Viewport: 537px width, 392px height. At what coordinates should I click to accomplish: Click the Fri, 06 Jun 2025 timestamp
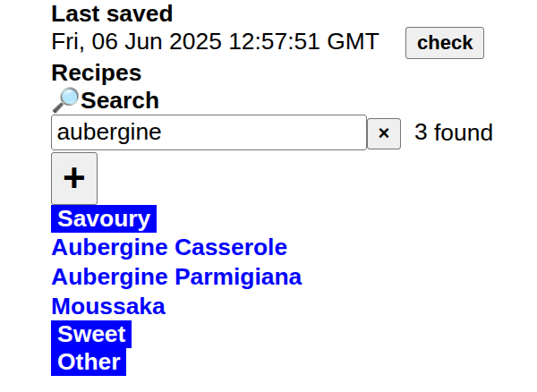point(215,42)
